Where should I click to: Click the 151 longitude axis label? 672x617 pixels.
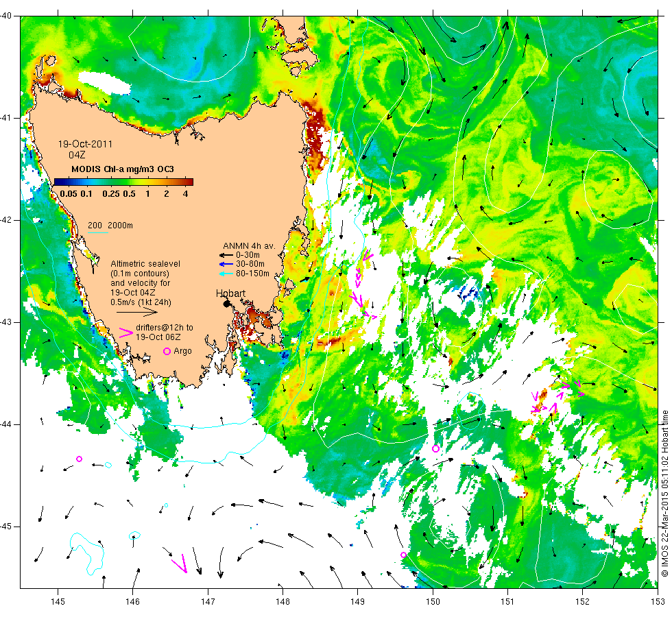[x=507, y=602]
